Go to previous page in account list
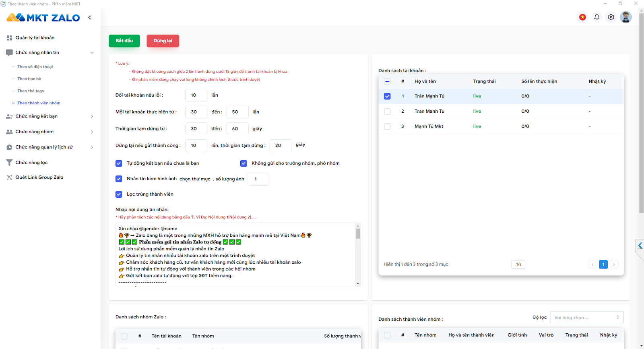The width and height of the screenshot is (644, 349). 592,264
